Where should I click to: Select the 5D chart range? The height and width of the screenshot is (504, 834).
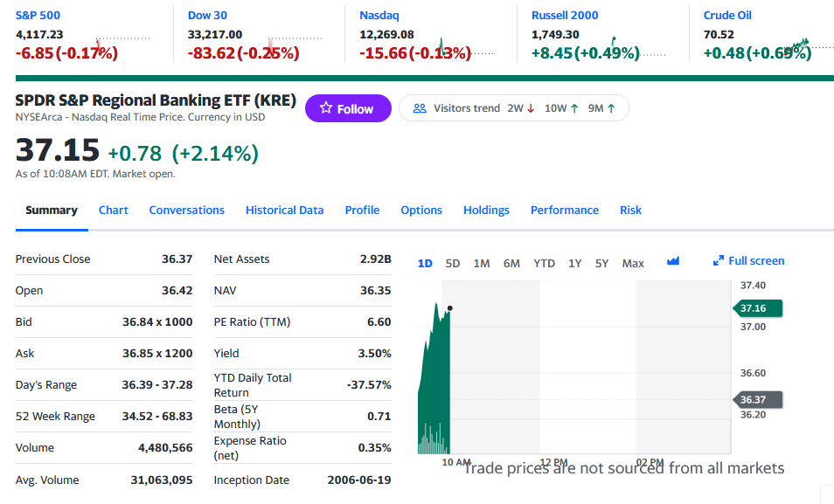click(x=453, y=263)
